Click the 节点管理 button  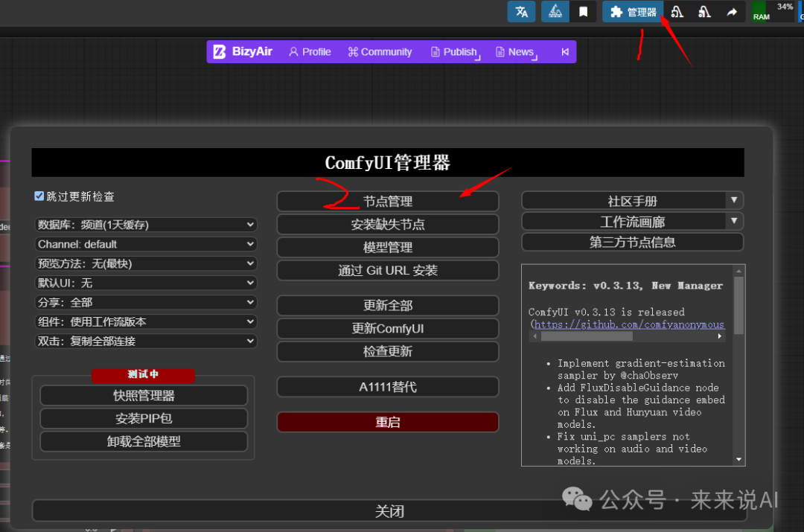coord(388,202)
